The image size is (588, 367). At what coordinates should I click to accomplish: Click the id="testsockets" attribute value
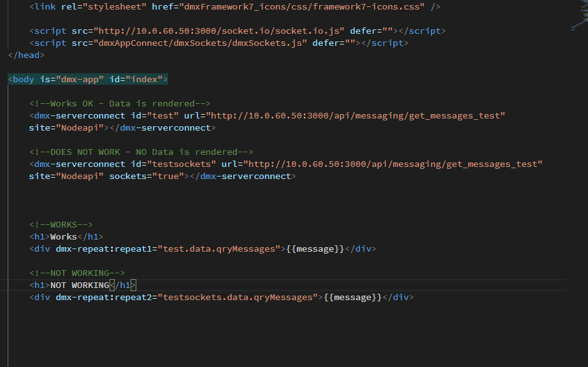(182, 164)
